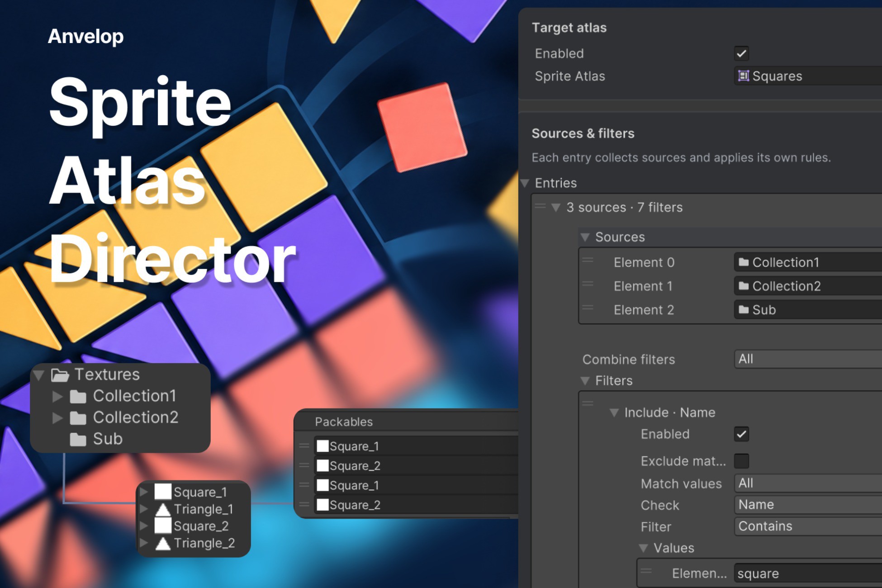Grab the reorder handle of Element 1

pos(588,284)
